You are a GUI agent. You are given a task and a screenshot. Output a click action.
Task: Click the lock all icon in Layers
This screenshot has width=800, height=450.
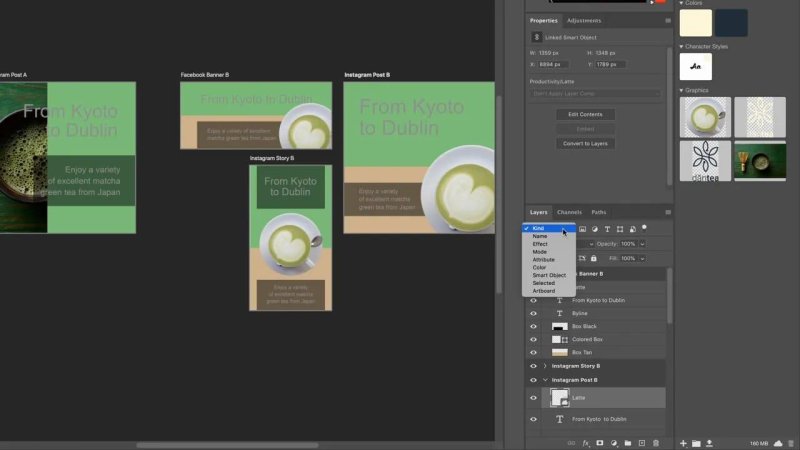593,258
